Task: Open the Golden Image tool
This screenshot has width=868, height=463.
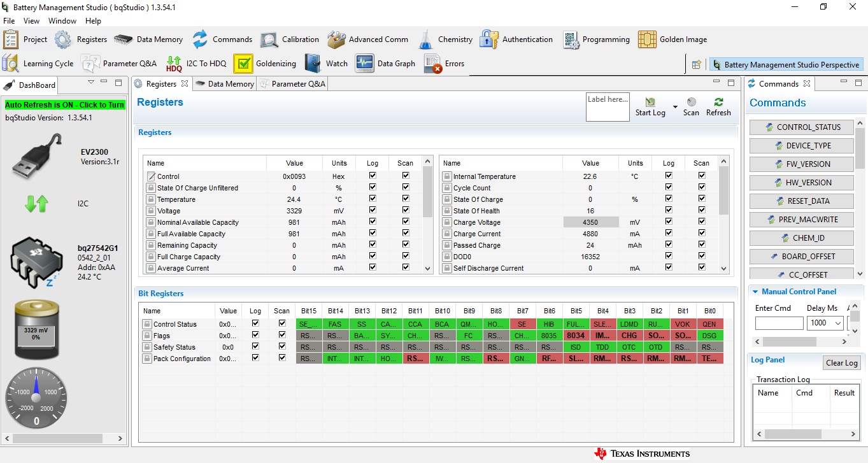Action: (x=647, y=39)
